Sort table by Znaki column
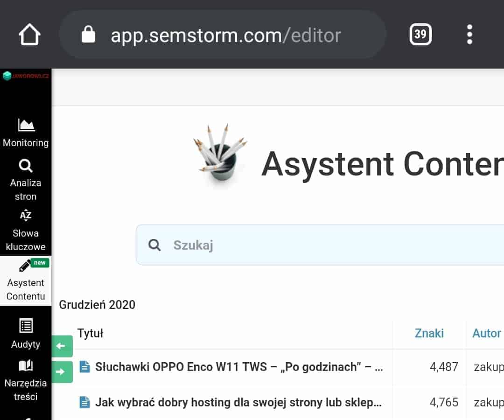Viewport: 504px width, 420px height. pyautogui.click(x=429, y=333)
